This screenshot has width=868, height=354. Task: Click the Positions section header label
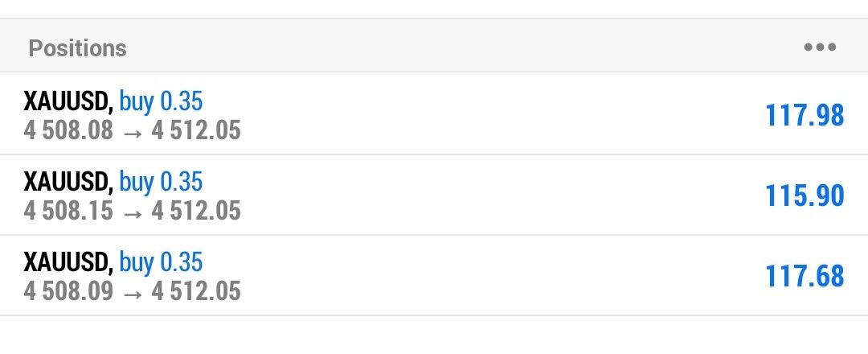(77, 48)
